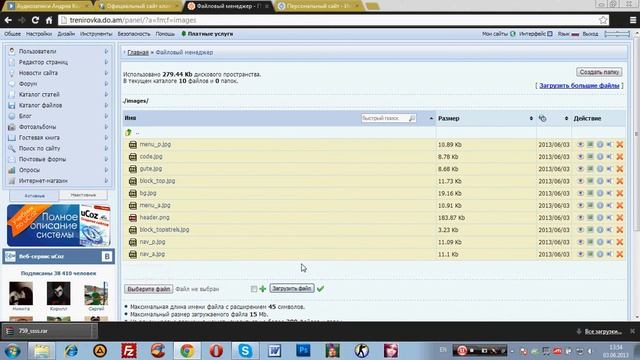Open the Безопасность menu
The height and width of the screenshot is (360, 640).
click(134, 34)
